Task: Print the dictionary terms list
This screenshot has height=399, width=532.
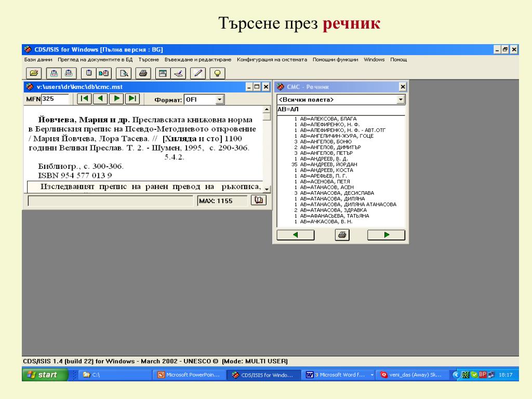Action: tap(342, 235)
